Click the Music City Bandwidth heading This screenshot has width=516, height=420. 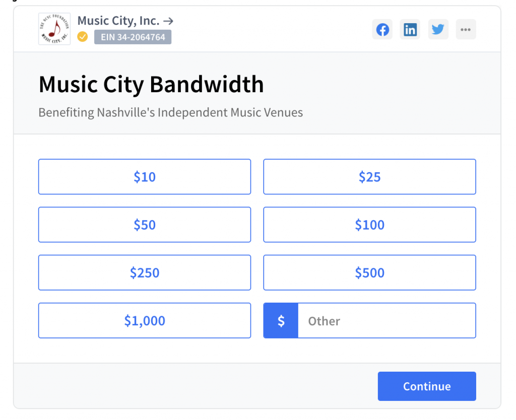(x=151, y=85)
